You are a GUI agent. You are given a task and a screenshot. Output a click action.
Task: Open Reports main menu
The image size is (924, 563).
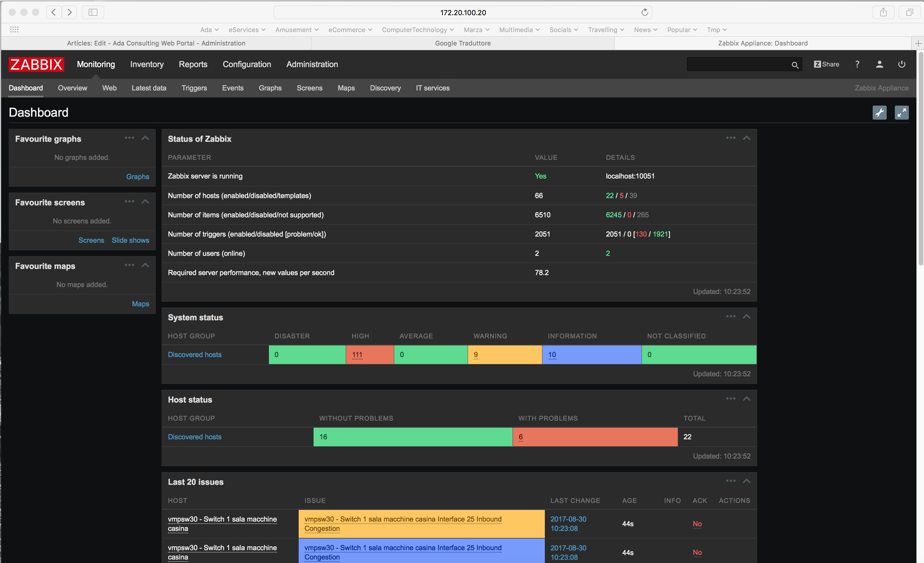pos(193,64)
